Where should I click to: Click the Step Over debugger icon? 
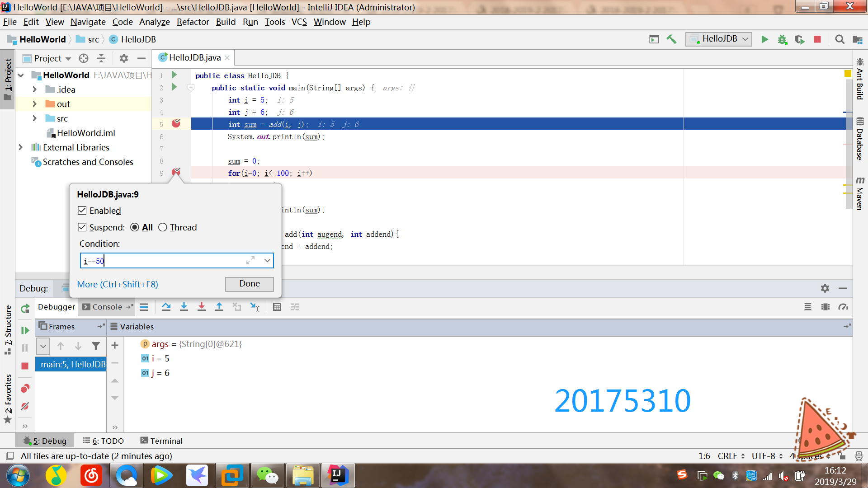(x=166, y=307)
